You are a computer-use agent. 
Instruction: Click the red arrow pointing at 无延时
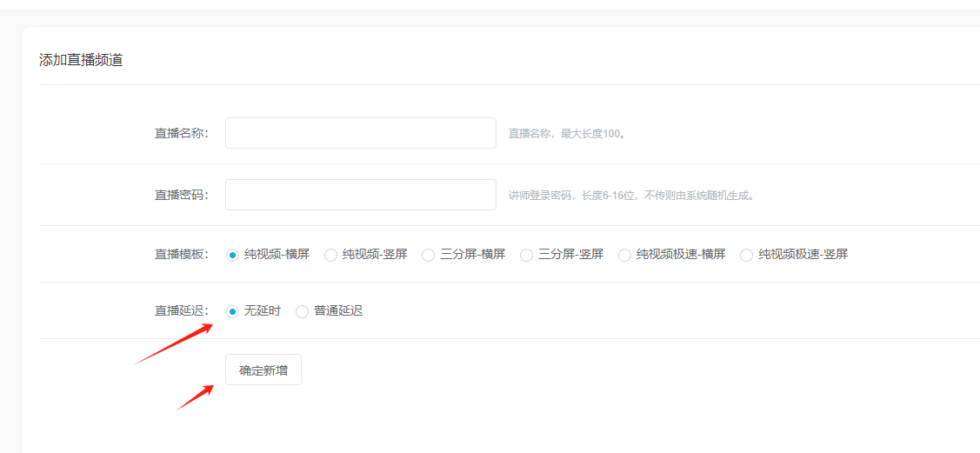[173, 344]
